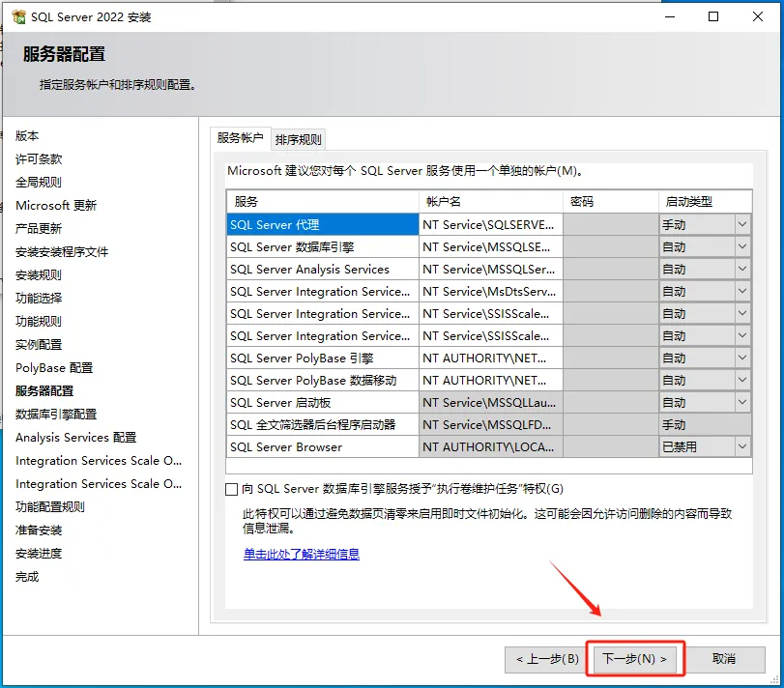
Task: Open startup type dropdown for MsDtsServ account row
Action: coord(742,291)
